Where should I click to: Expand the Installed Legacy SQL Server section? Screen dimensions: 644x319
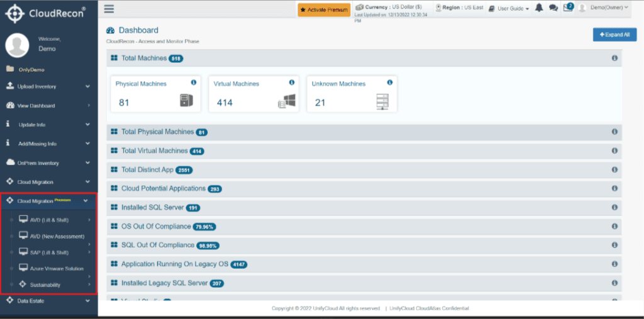point(364,283)
